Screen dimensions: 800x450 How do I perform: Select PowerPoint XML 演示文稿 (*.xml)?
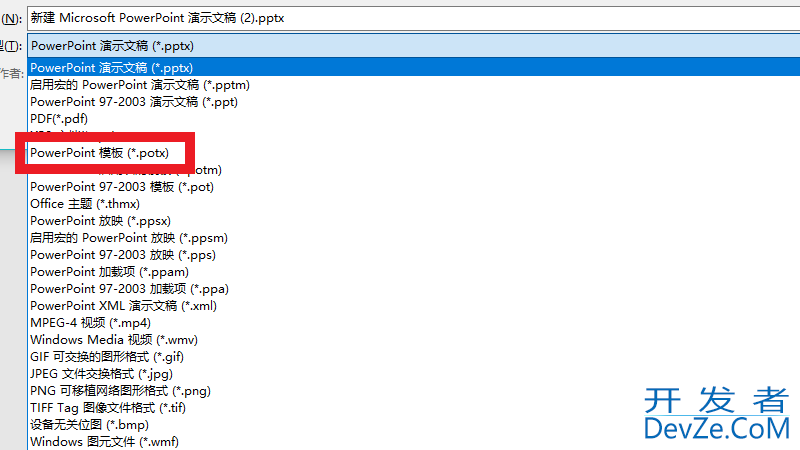(x=123, y=306)
